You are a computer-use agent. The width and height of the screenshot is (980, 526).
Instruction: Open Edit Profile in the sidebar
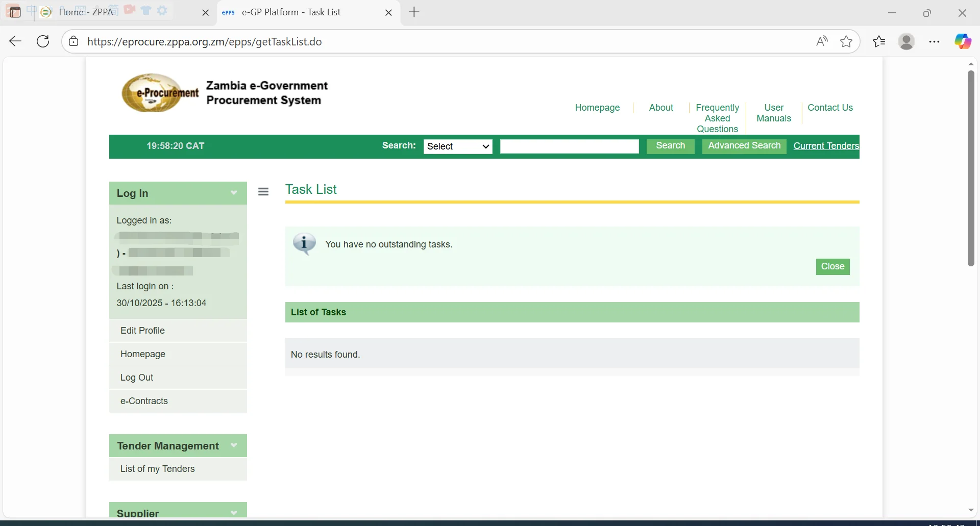point(178,331)
